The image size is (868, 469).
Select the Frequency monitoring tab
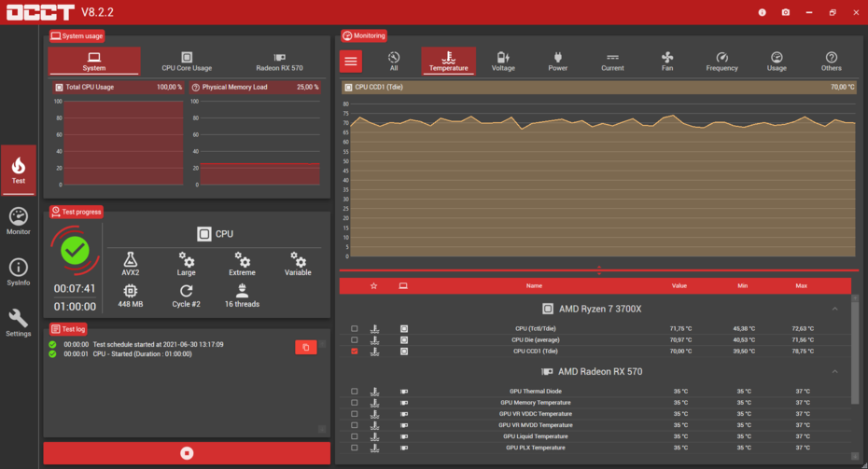click(x=721, y=62)
